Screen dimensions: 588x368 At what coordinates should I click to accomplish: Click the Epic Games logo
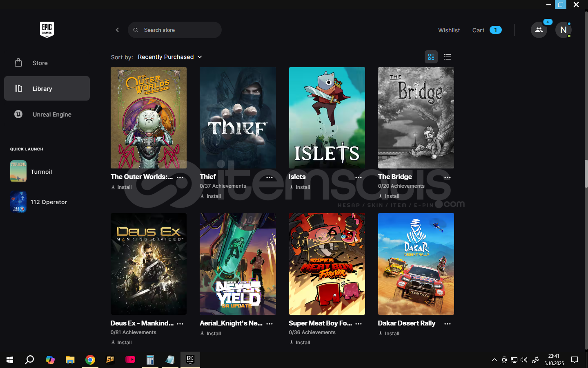pyautogui.click(x=47, y=29)
